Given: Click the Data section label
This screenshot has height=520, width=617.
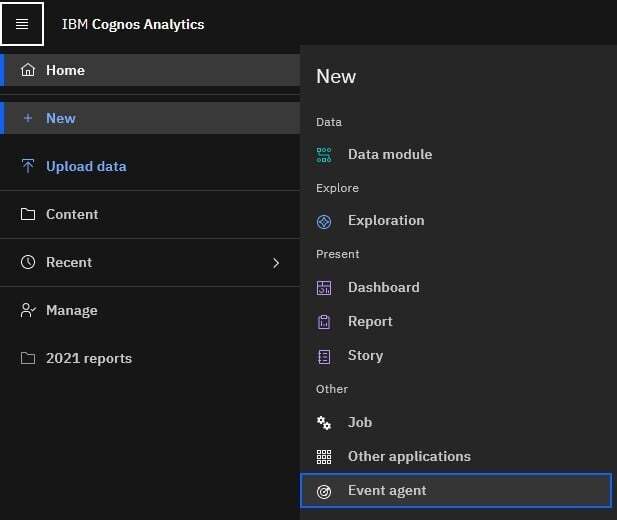Looking at the screenshot, I should pyautogui.click(x=329, y=122).
